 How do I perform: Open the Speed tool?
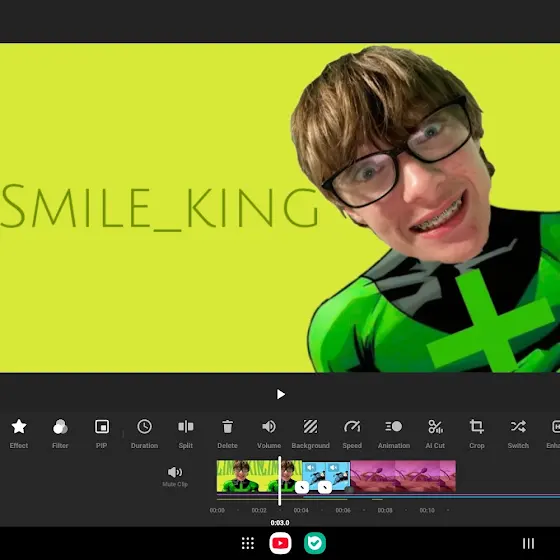click(x=352, y=433)
